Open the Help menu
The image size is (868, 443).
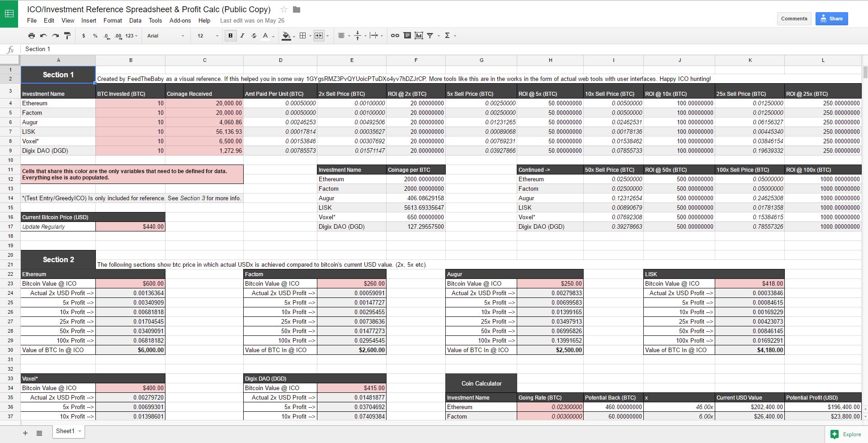click(x=204, y=20)
